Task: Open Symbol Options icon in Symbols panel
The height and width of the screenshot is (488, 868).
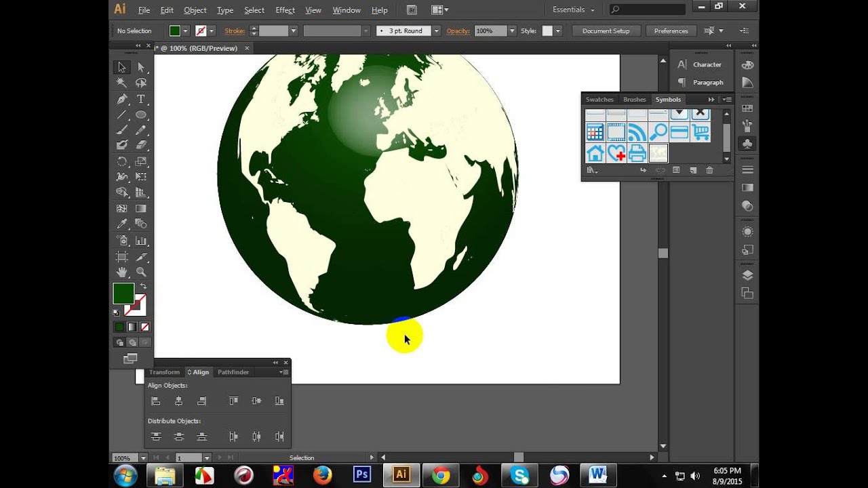Action: tap(676, 170)
